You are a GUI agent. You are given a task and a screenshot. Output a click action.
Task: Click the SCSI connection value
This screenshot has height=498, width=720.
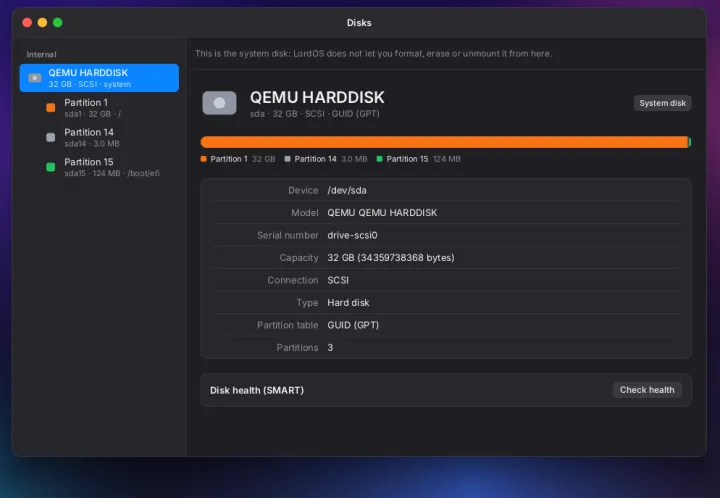click(x=338, y=280)
